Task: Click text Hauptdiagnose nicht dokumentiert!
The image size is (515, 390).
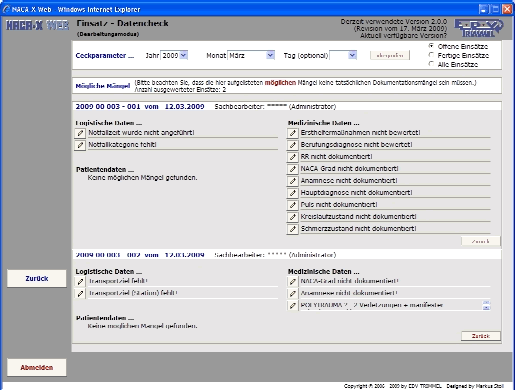Action: tap(356, 193)
